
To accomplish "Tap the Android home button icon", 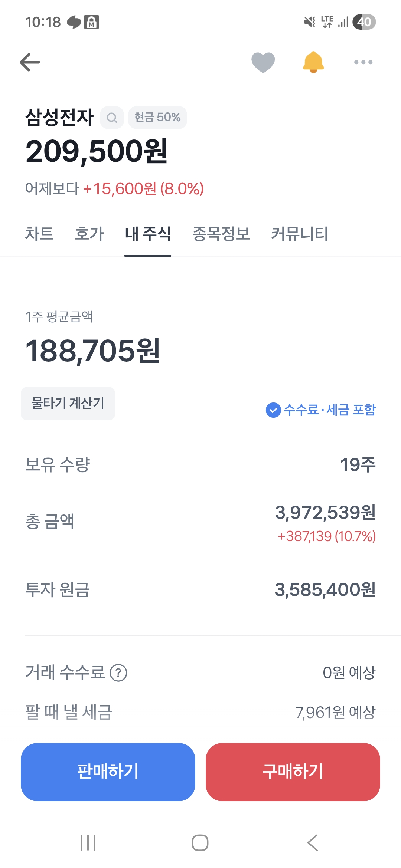I will click(200, 843).
